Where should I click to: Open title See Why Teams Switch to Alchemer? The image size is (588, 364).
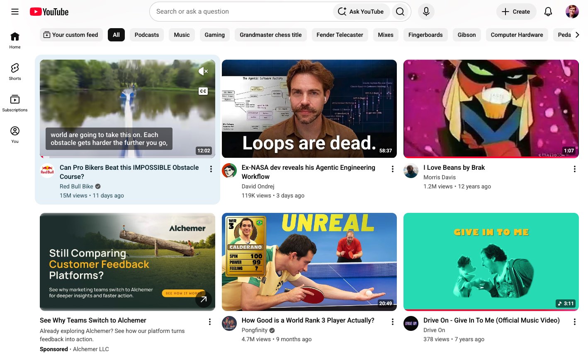(93, 320)
